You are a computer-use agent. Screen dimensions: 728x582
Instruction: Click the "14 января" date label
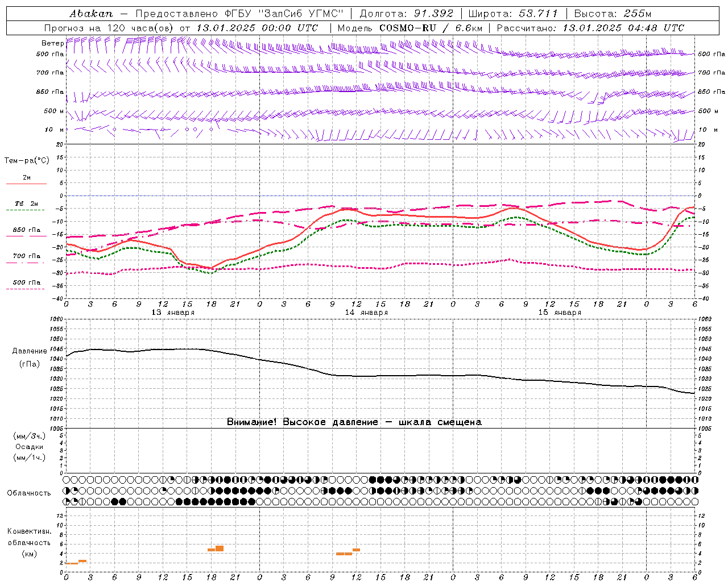(x=366, y=313)
